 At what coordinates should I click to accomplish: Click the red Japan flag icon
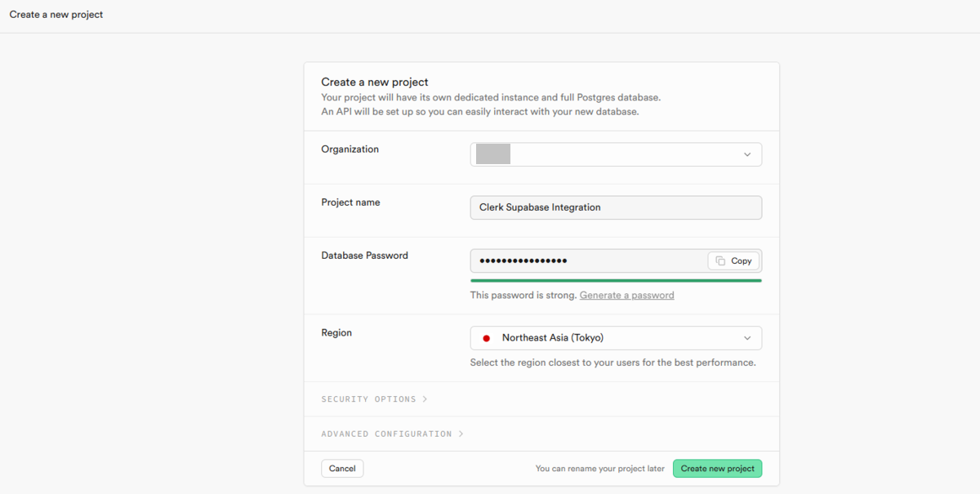pyautogui.click(x=487, y=338)
